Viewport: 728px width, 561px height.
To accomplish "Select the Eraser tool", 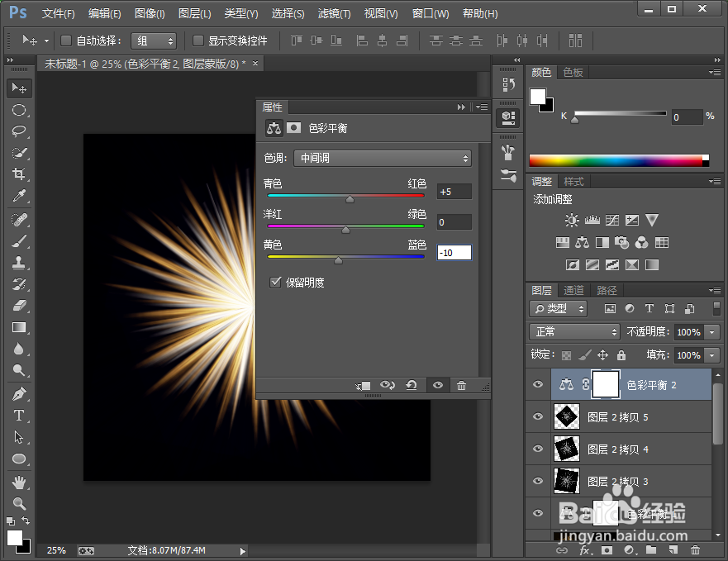I will click(19, 306).
